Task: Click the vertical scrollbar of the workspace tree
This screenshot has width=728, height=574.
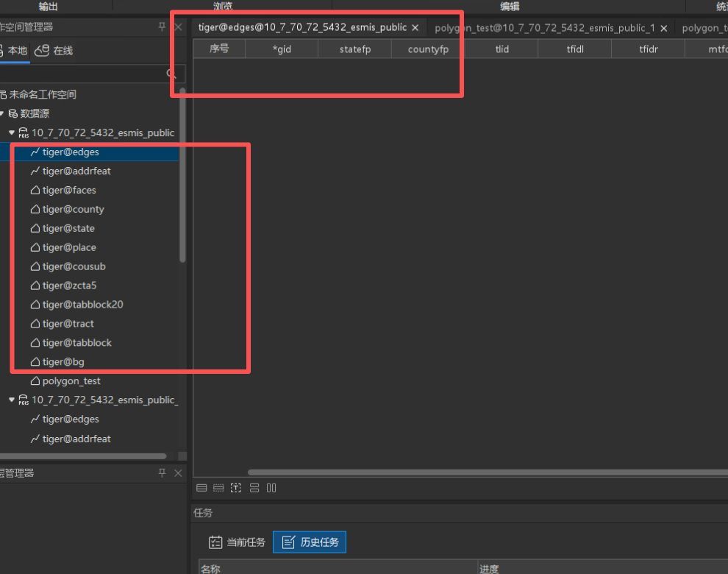Action: (182, 175)
